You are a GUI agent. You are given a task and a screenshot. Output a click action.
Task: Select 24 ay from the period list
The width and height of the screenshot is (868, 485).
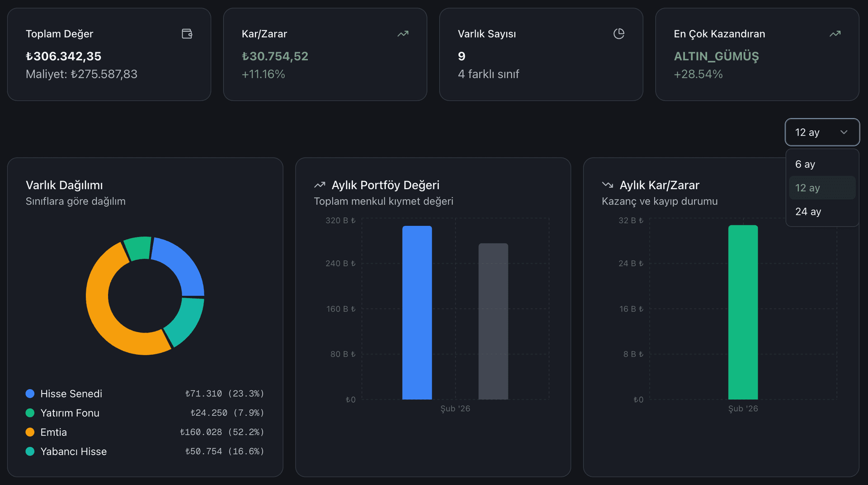click(808, 212)
